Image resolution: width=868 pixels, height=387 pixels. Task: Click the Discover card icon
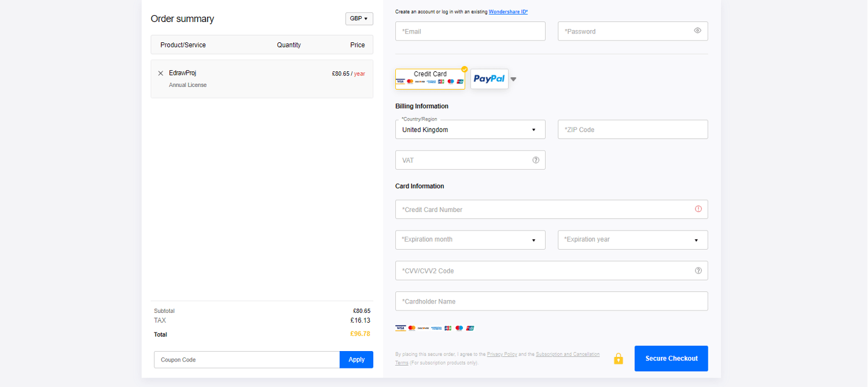(x=424, y=328)
